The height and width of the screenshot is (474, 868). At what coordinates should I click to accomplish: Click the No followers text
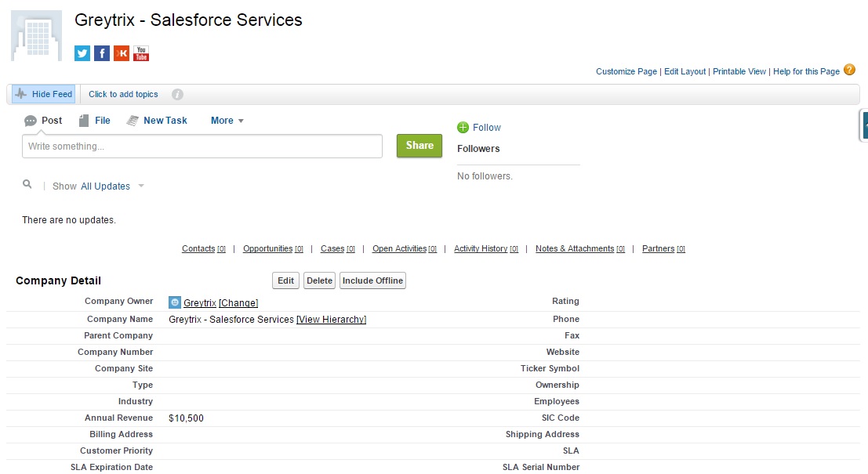click(485, 176)
